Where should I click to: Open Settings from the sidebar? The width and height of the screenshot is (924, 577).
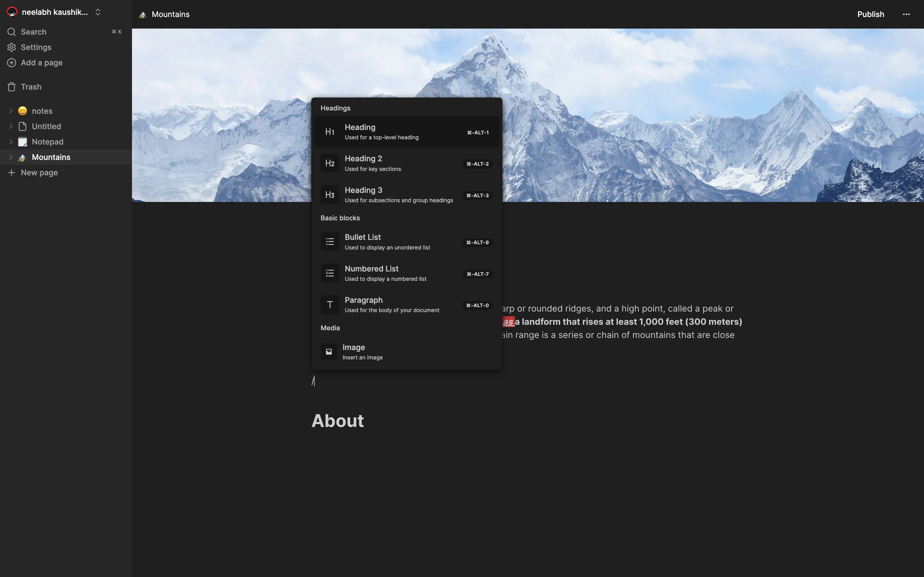[x=36, y=47]
